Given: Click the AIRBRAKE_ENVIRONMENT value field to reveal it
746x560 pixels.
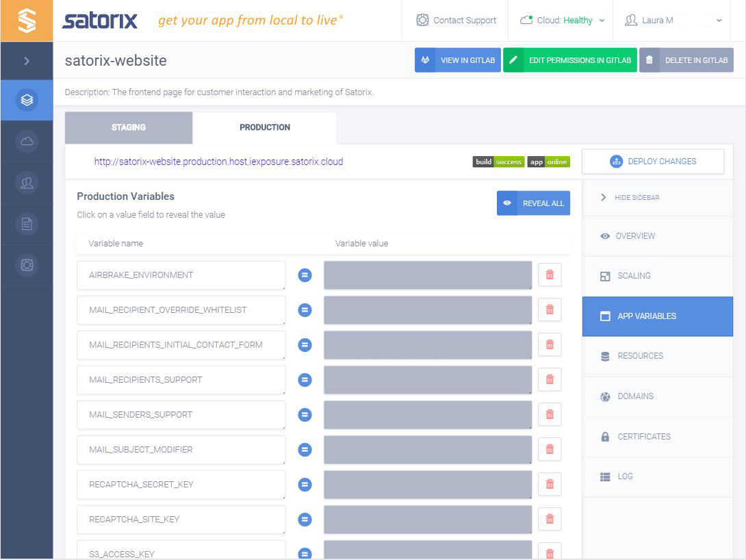Looking at the screenshot, I should tap(427, 275).
